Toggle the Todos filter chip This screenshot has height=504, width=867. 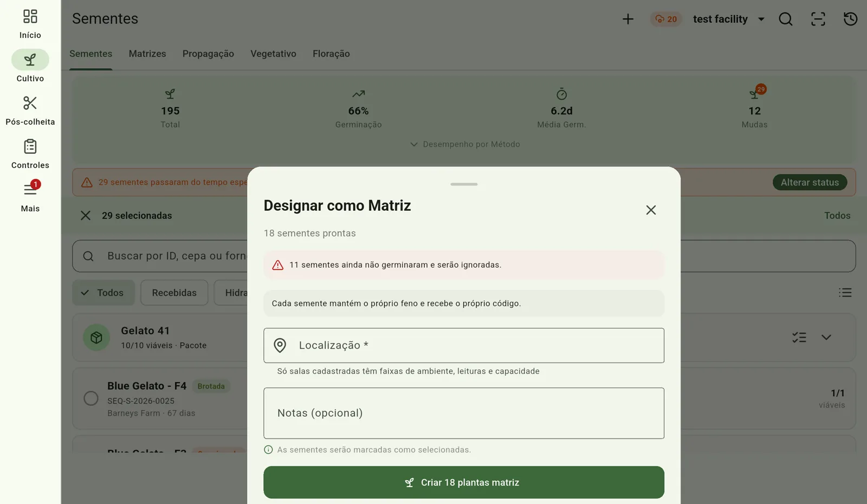pos(103,293)
